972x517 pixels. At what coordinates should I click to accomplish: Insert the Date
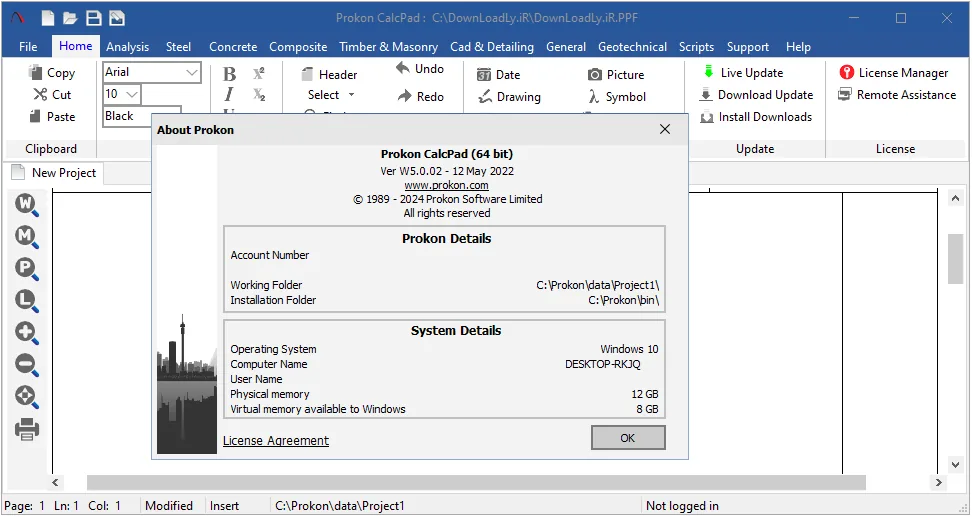(x=498, y=75)
